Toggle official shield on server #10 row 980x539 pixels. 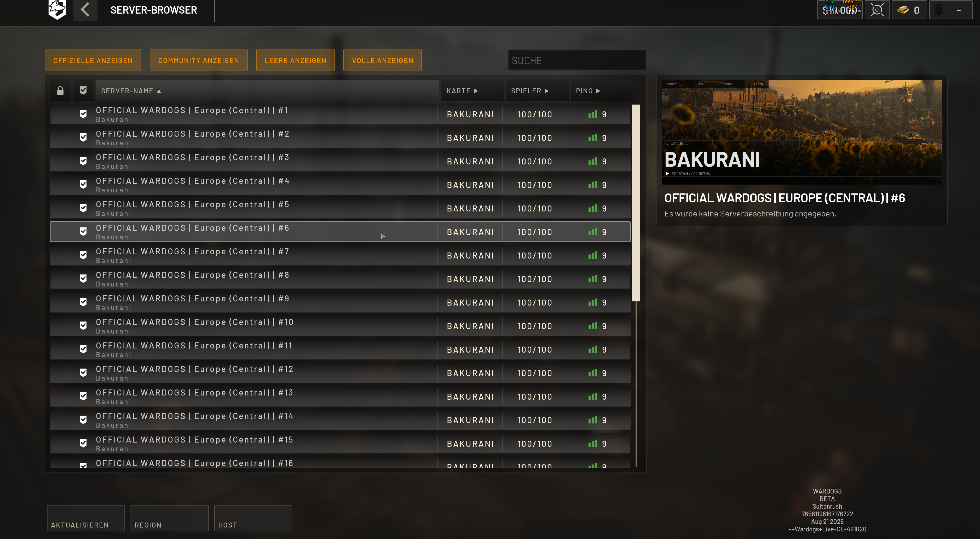pos(83,325)
